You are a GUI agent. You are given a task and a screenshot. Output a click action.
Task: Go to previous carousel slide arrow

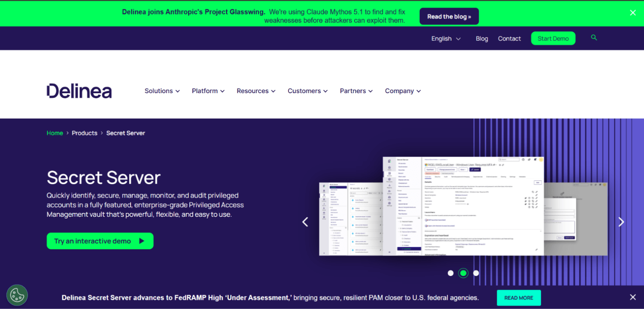tap(305, 222)
